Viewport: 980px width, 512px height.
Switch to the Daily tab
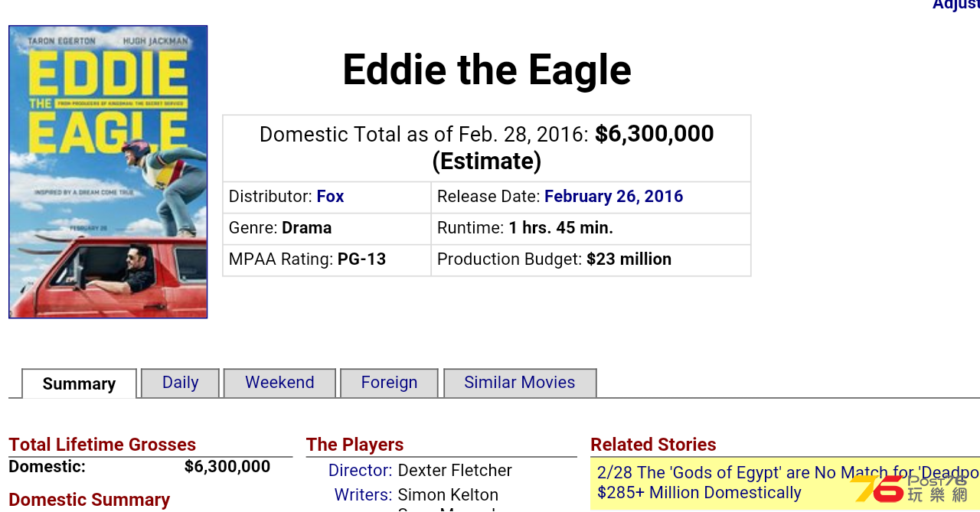(x=181, y=383)
